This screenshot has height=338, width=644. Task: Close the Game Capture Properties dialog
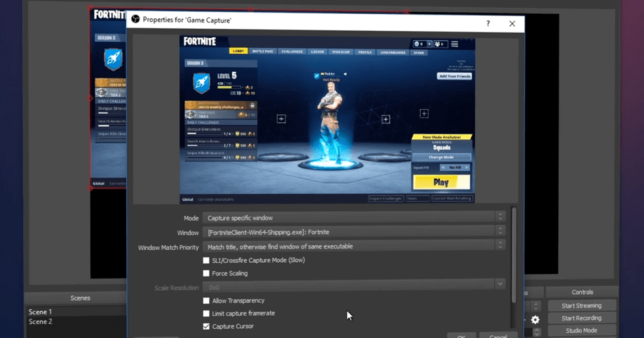point(512,24)
